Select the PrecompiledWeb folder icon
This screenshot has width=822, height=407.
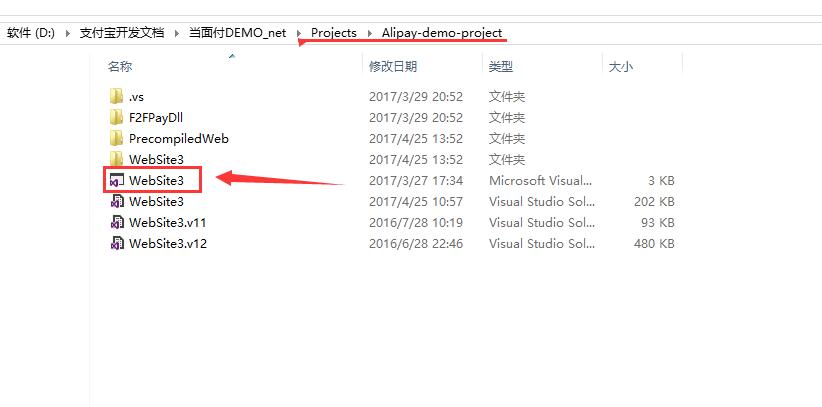(x=116, y=138)
